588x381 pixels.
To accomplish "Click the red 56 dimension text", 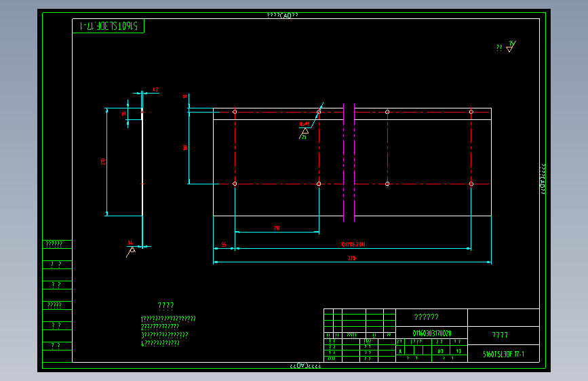I will (224, 245).
